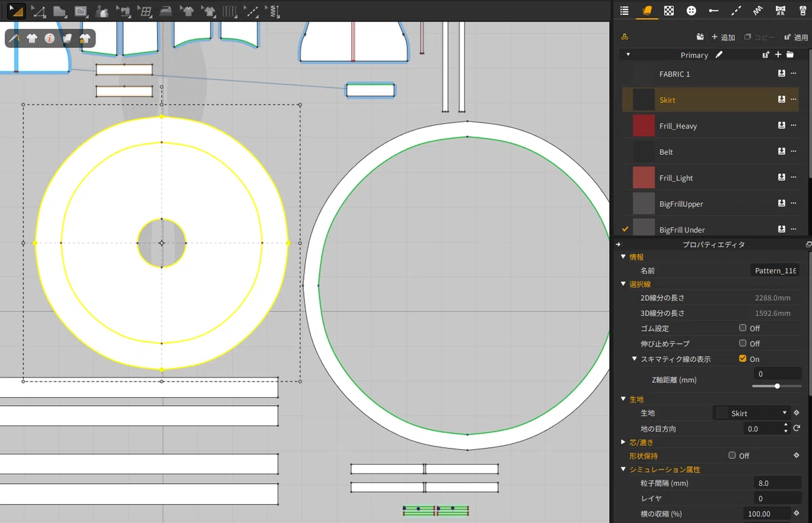Select the Edit Pattern point tool
The width and height of the screenshot is (812, 523).
coord(39,11)
